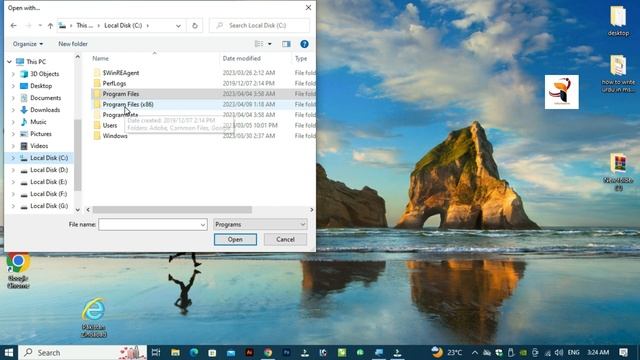Open the Organize dropdown menu
The width and height of the screenshot is (640, 360).
point(28,44)
